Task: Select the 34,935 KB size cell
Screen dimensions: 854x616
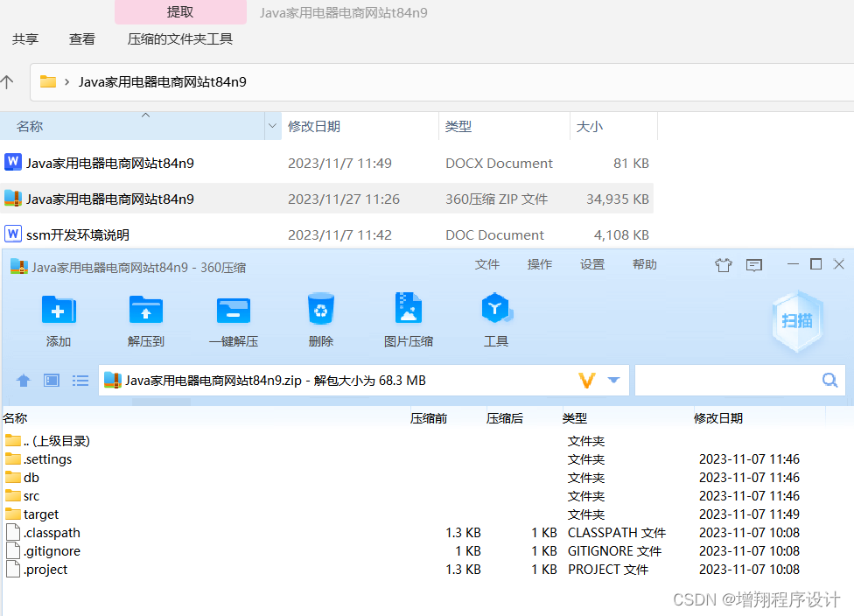Action: coord(618,199)
